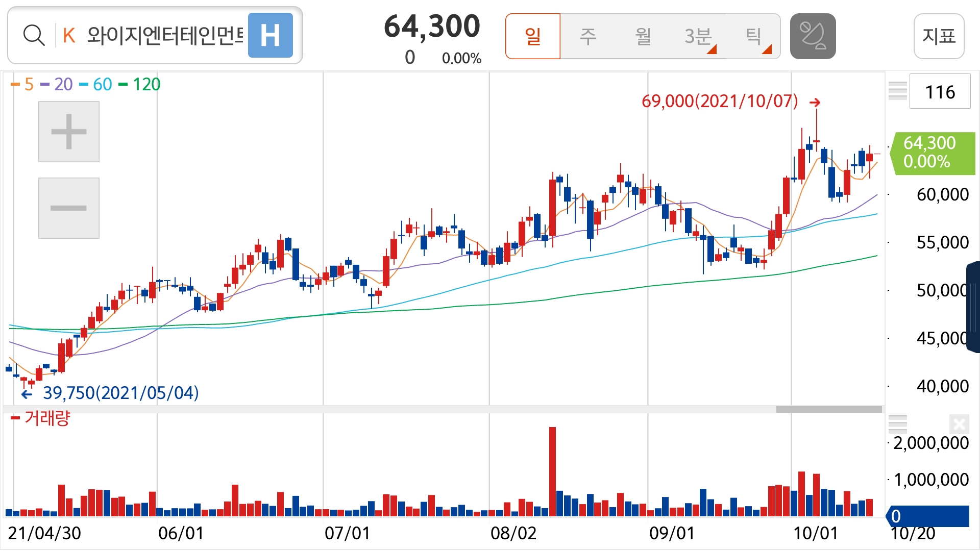980x551 pixels.
Task: Toggle the 120-day moving average legend
Action: 140,84
